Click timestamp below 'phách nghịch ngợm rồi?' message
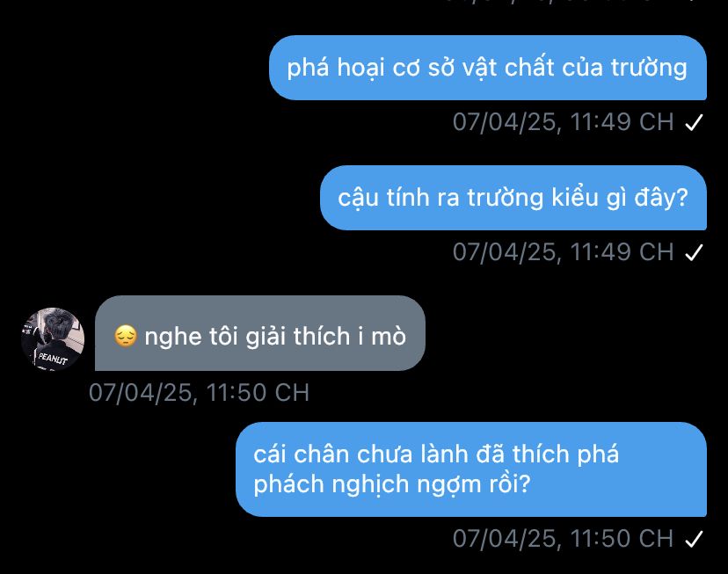This screenshot has width=728, height=574. coord(564,539)
